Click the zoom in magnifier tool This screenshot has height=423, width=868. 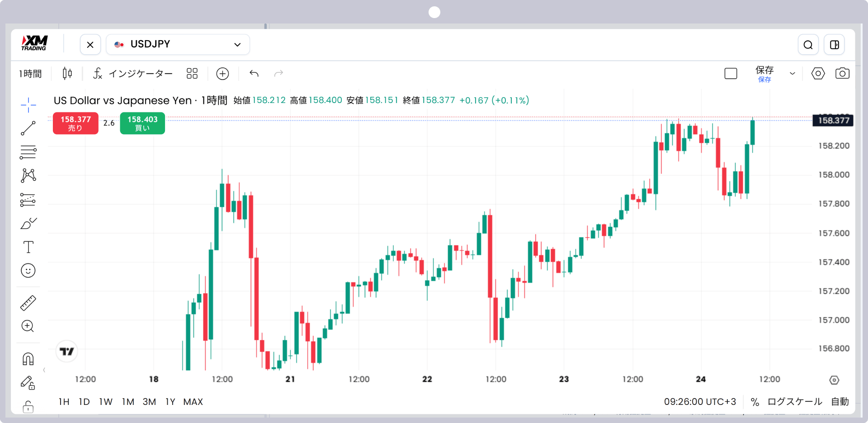[x=28, y=326]
